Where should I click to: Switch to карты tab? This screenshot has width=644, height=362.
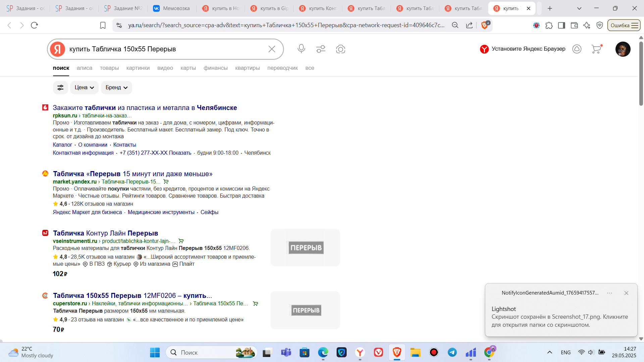click(188, 68)
